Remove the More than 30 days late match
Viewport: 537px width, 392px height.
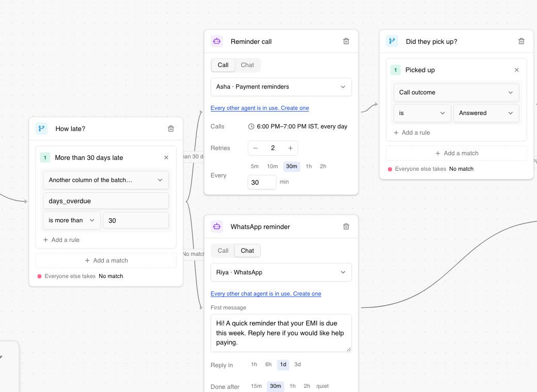(x=166, y=157)
